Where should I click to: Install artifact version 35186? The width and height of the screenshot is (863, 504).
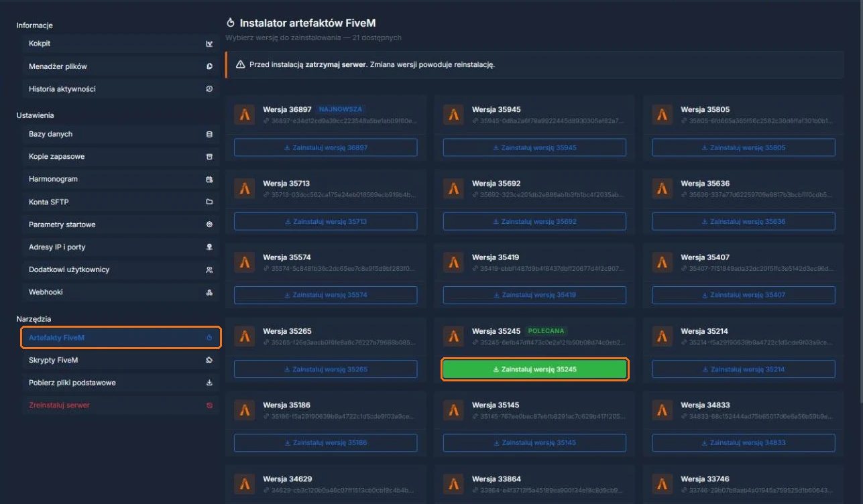(325, 443)
